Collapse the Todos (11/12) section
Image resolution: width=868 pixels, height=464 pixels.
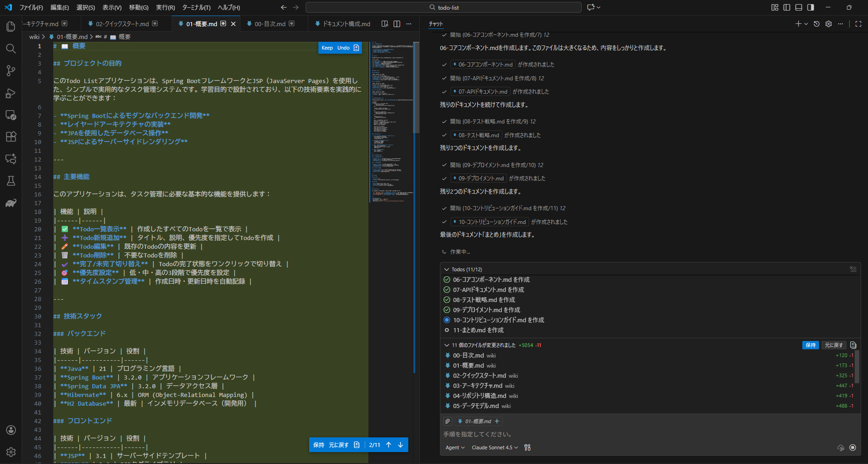pos(447,269)
